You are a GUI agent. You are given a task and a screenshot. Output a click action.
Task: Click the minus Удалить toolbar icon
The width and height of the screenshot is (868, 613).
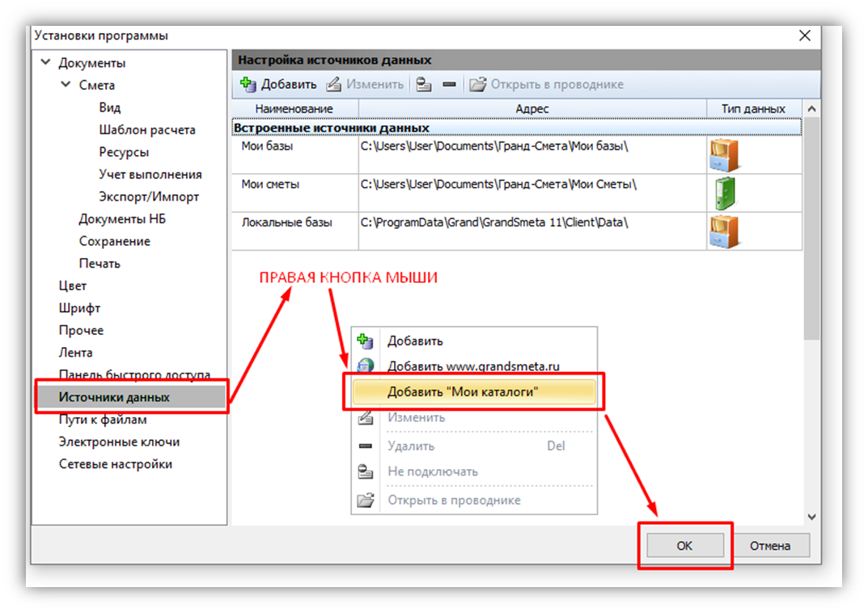pos(450,85)
